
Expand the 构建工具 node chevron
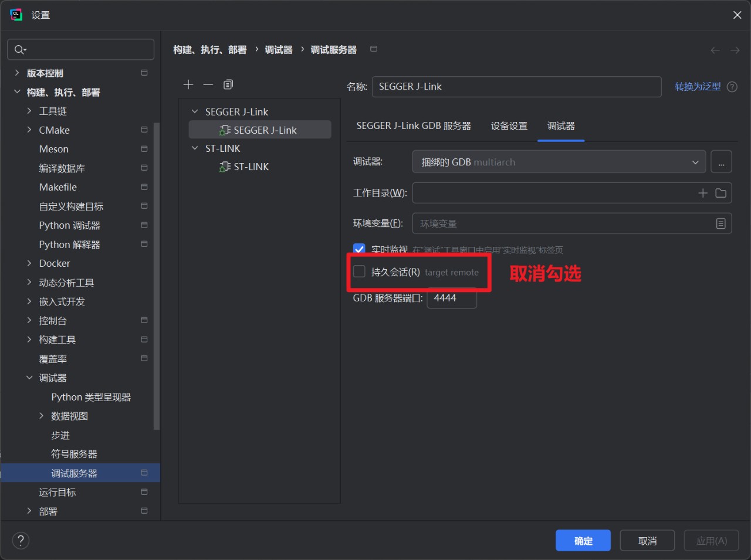pyautogui.click(x=29, y=340)
